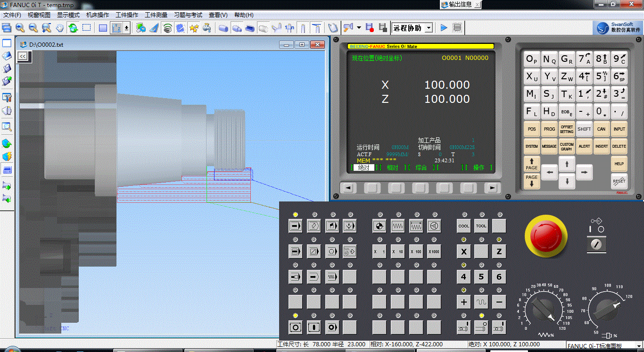Select the X1000 increment button
Viewport: 644px width, 352px height.
(x=434, y=251)
